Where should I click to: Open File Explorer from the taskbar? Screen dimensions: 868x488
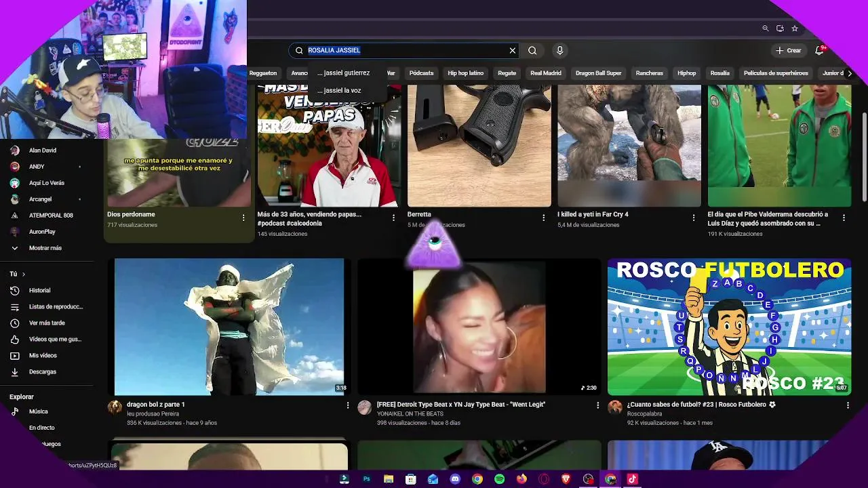[x=389, y=479]
